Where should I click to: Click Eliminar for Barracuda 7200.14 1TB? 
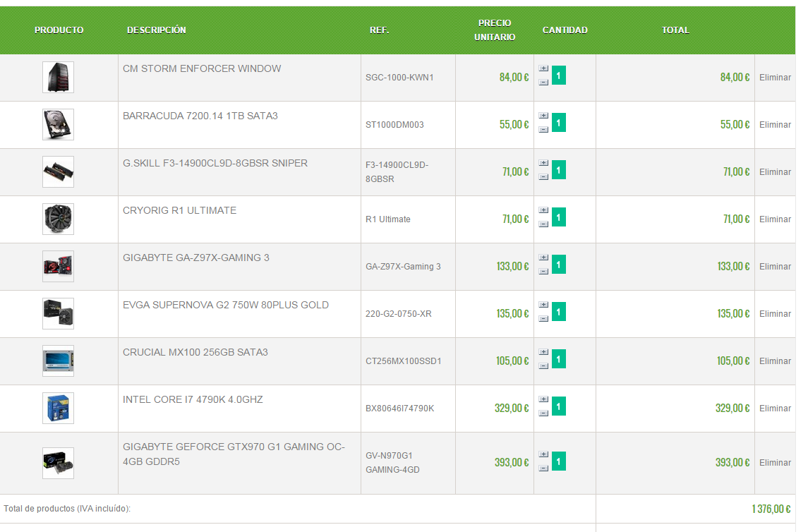pos(775,125)
